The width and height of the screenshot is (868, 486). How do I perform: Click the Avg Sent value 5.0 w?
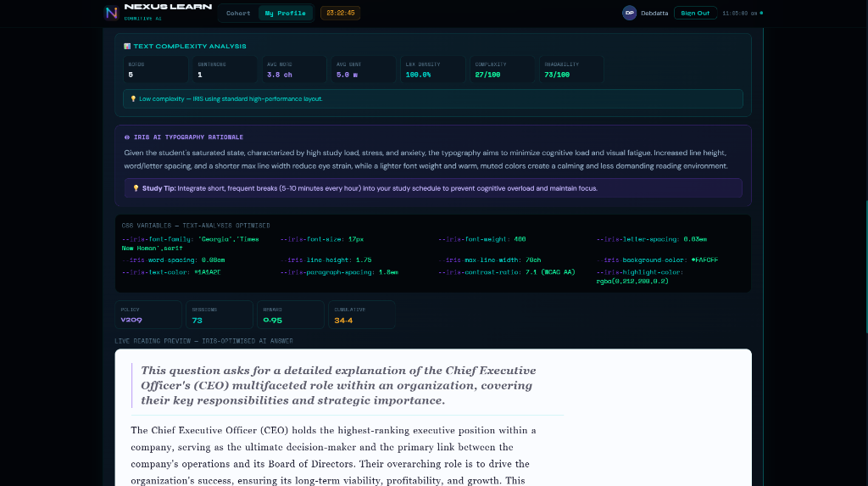pyautogui.click(x=347, y=75)
